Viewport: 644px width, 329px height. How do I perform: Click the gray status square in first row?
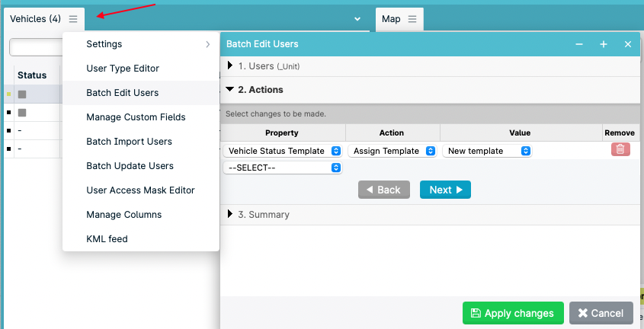(x=22, y=94)
